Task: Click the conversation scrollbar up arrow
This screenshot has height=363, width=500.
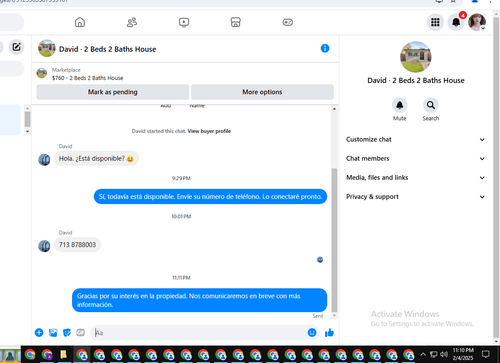Action: 334,109
